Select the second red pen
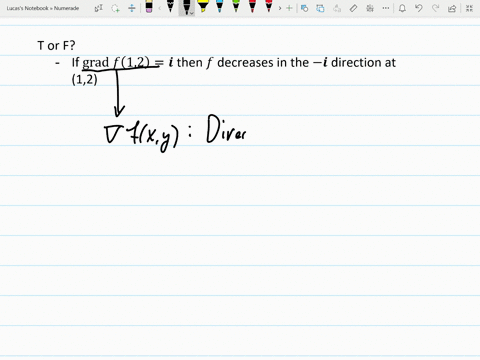The width and height of the screenshot is (480, 360). [x=269, y=7]
